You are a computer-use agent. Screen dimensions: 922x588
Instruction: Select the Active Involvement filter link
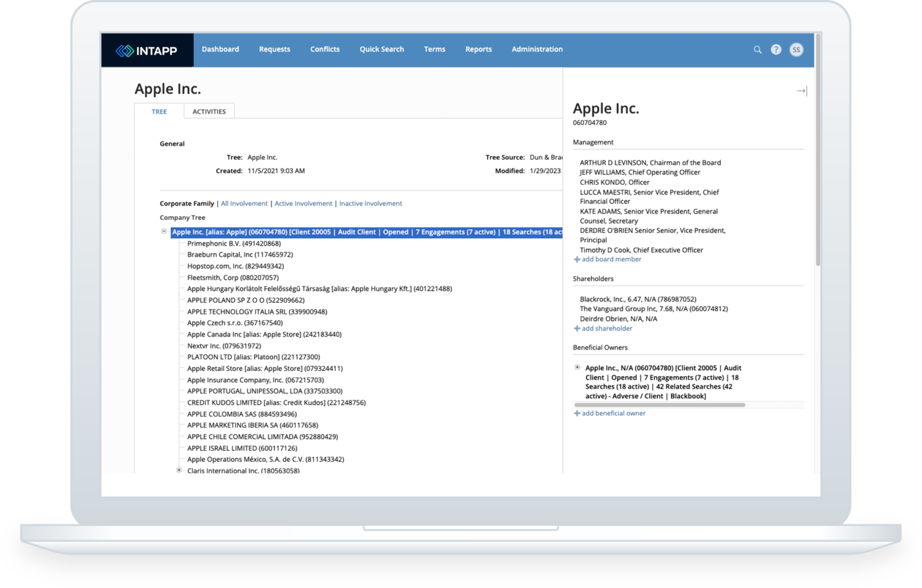[304, 203]
